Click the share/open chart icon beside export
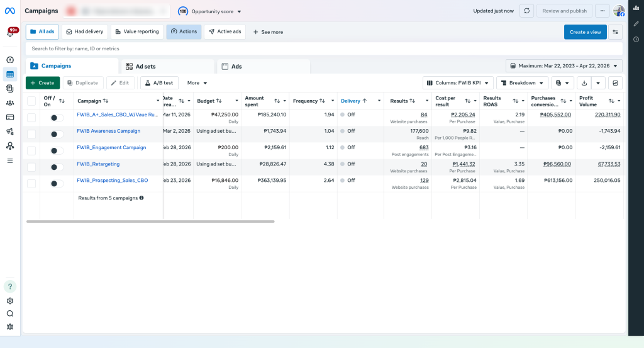Image resolution: width=644 pixels, height=348 pixels. pos(615,83)
